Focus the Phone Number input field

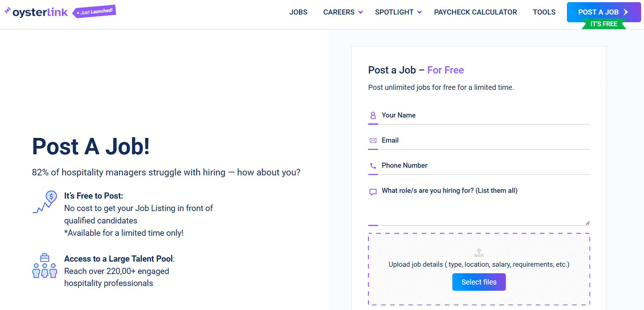[x=479, y=166]
